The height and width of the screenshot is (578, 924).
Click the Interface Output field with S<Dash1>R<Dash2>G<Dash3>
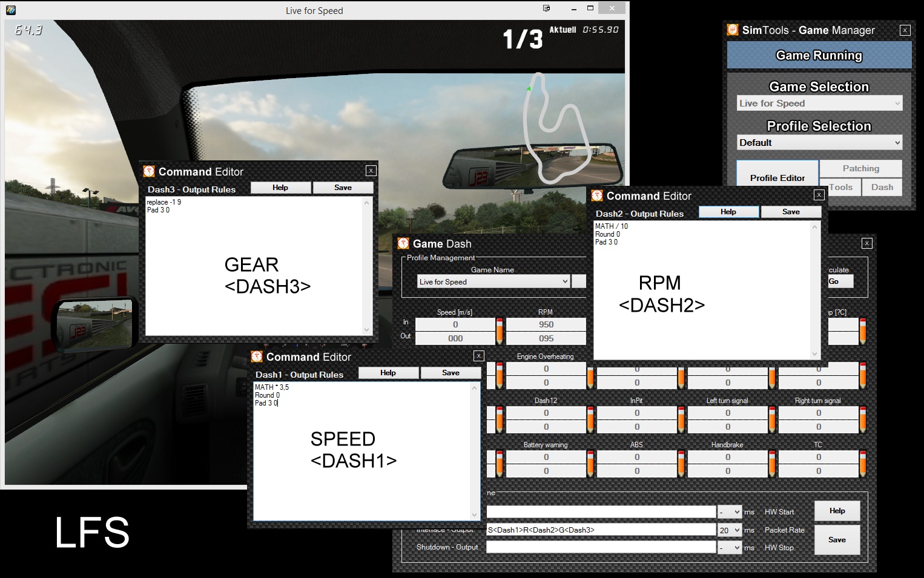coord(601,530)
